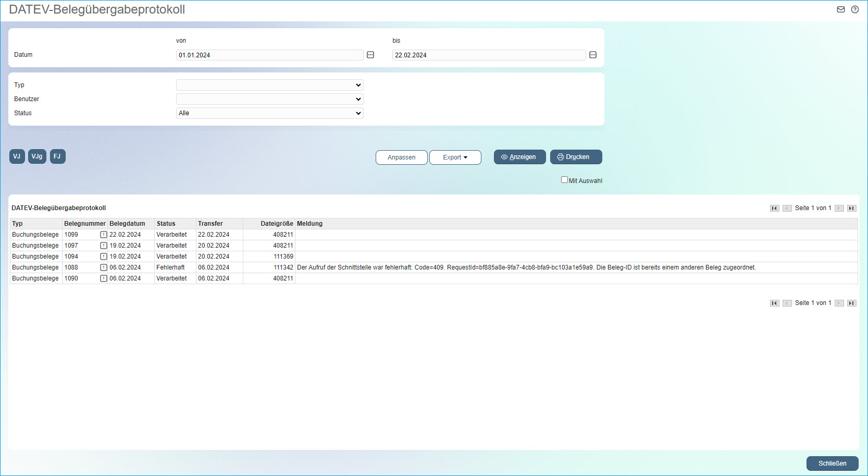
Task: Click the info icon in row 1097
Action: tap(103, 246)
